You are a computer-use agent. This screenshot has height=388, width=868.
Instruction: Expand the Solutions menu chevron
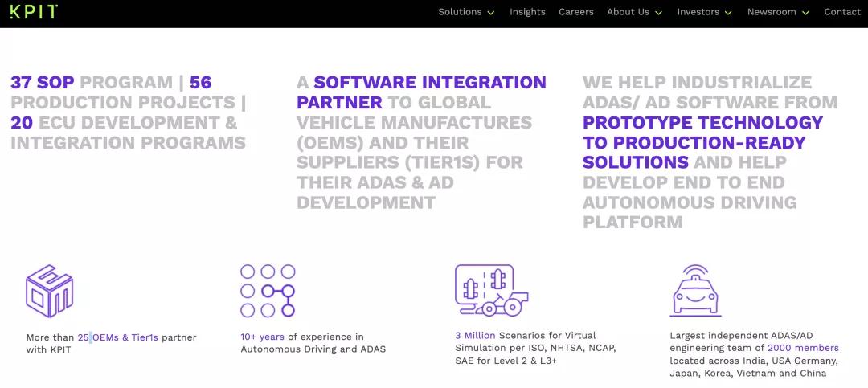tap(491, 13)
